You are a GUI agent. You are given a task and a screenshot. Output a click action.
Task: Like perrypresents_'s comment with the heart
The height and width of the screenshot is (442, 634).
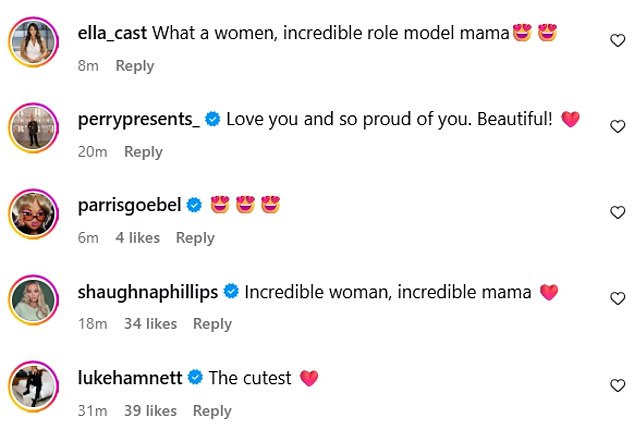coord(617,126)
